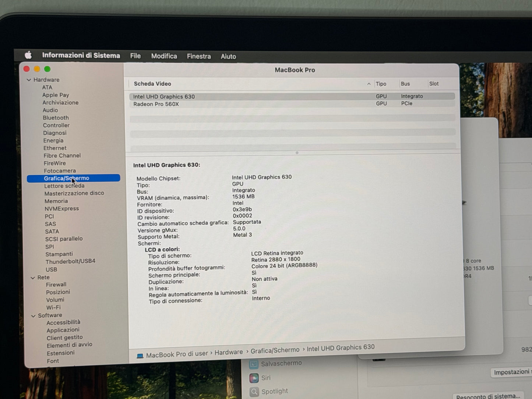The image size is (532, 399).
Task: Click Hardware in the path bar
Action: coord(229,352)
